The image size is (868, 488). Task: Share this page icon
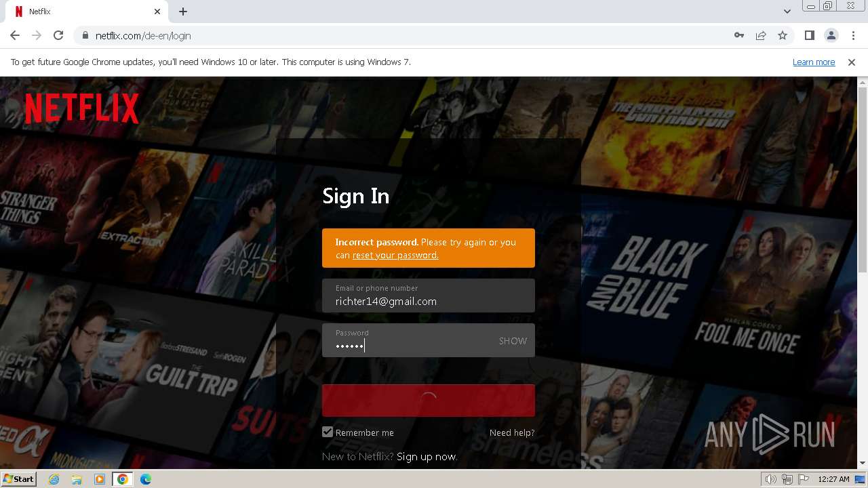click(x=761, y=35)
